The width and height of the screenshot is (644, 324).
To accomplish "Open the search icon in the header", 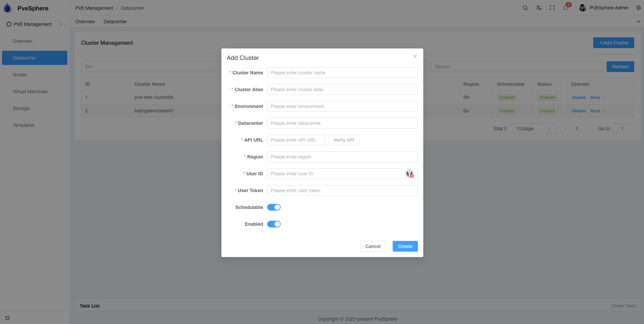I will pyautogui.click(x=525, y=7).
